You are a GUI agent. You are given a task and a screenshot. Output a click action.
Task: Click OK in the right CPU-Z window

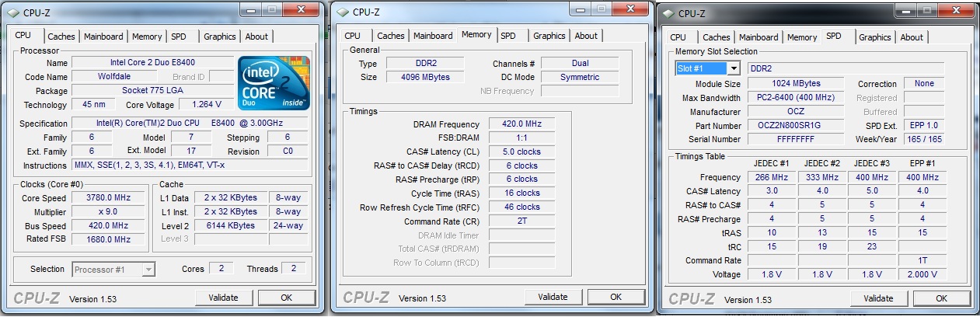(941, 298)
